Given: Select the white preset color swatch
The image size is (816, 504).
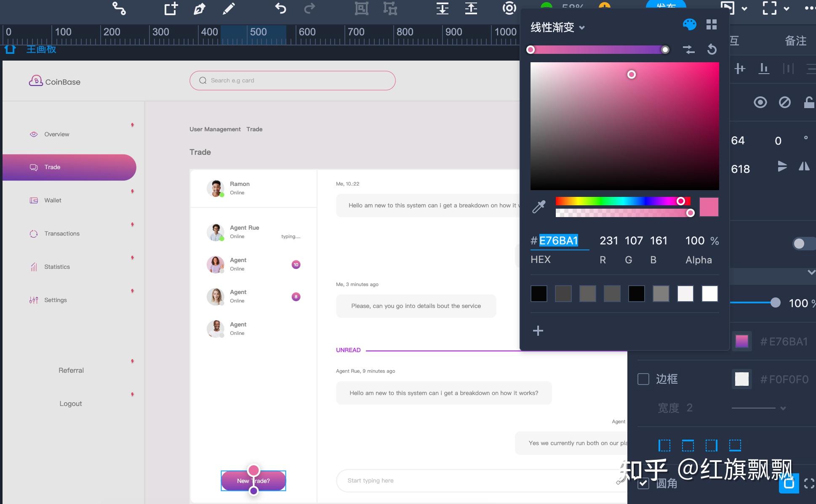Looking at the screenshot, I should click(710, 294).
